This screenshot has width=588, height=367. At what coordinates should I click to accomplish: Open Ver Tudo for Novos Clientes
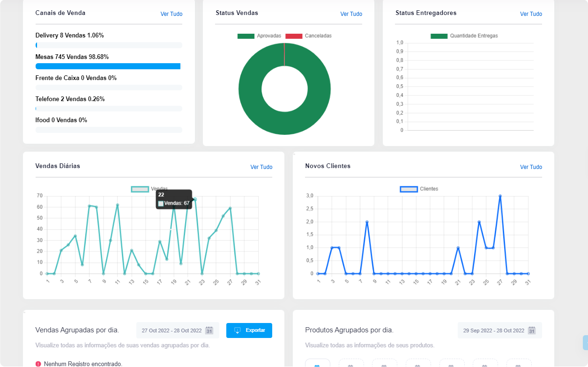531,167
